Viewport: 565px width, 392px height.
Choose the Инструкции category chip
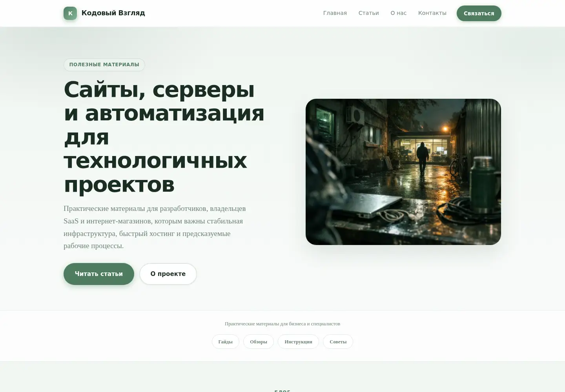tap(298, 342)
